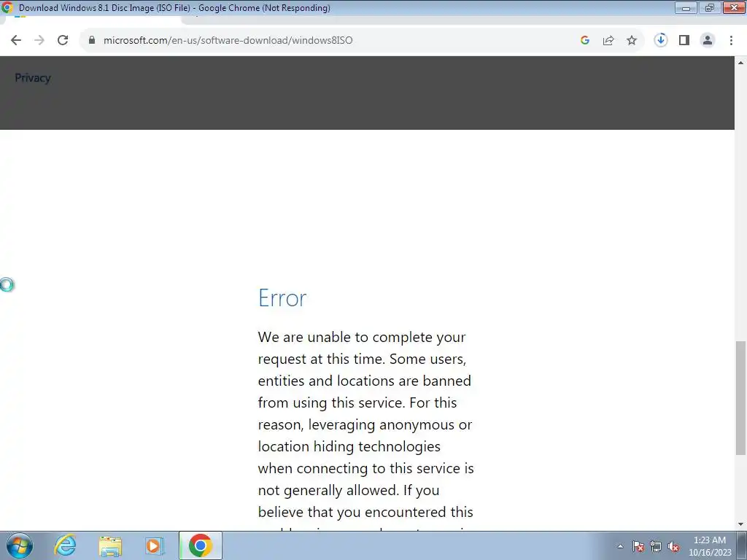This screenshot has width=747, height=560.
Task: Open the Chrome downloads icon
Action: 661,40
